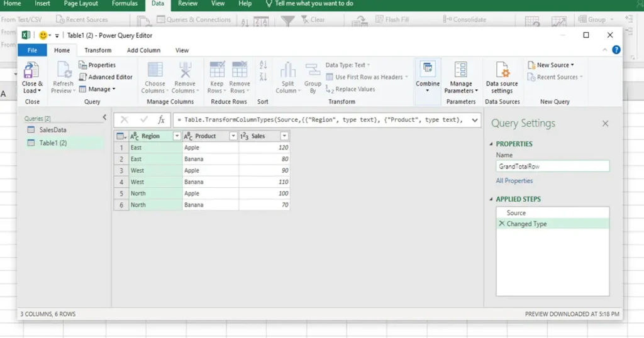The image size is (644, 338).
Task: Click the fx formula icon
Action: pyautogui.click(x=162, y=120)
